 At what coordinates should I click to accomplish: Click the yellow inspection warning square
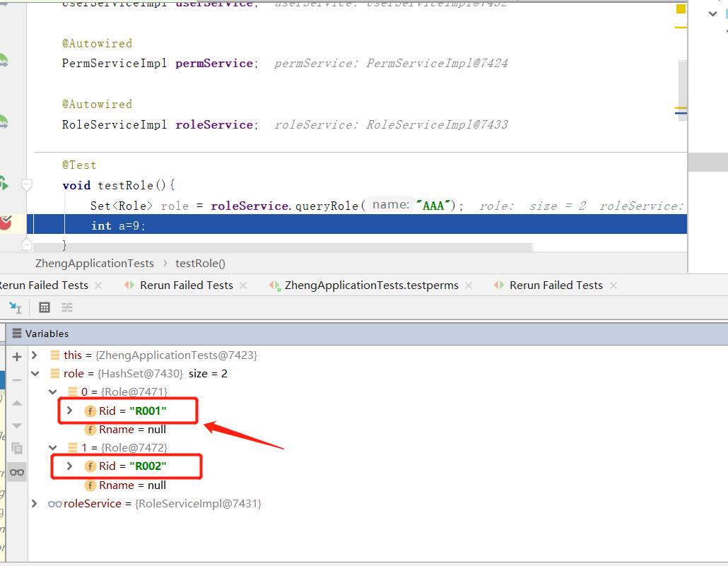681,8
